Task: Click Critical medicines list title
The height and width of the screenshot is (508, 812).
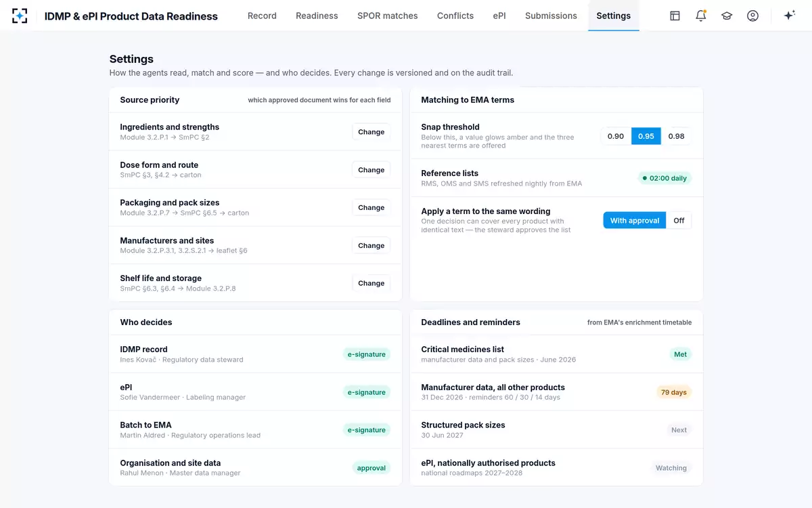Action: click(x=462, y=350)
